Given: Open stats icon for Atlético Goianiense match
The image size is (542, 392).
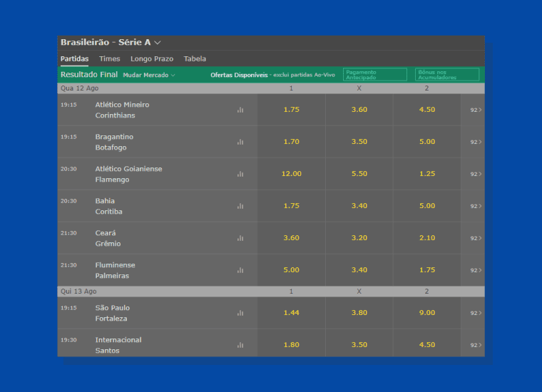Looking at the screenshot, I should pyautogui.click(x=240, y=174).
